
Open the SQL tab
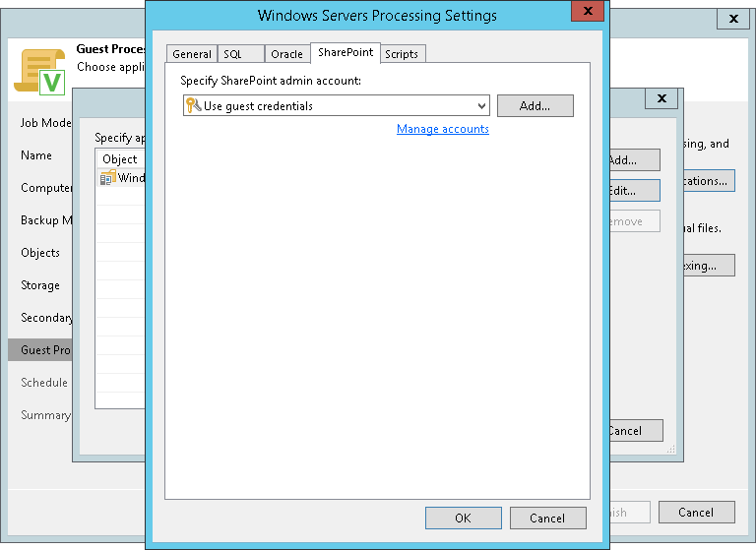(240, 54)
